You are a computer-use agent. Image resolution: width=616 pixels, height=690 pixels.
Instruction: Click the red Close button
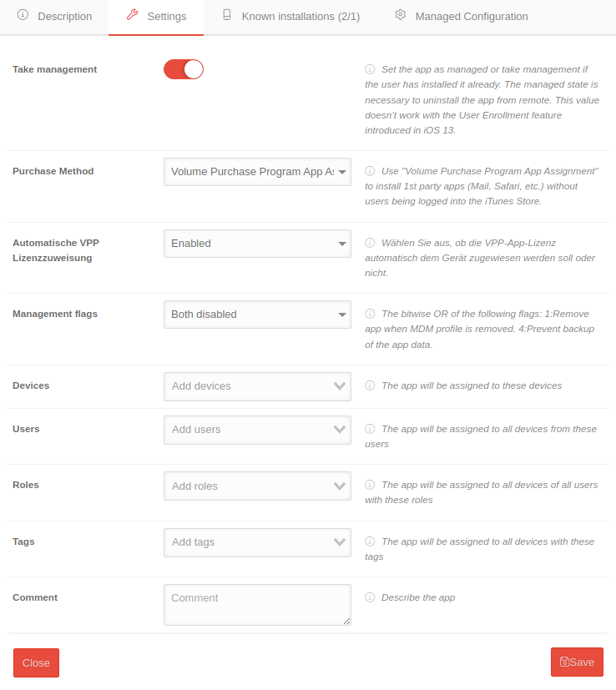click(x=36, y=663)
